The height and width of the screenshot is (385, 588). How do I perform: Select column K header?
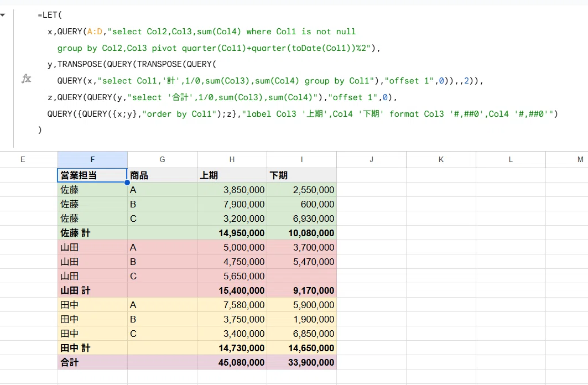click(x=441, y=160)
